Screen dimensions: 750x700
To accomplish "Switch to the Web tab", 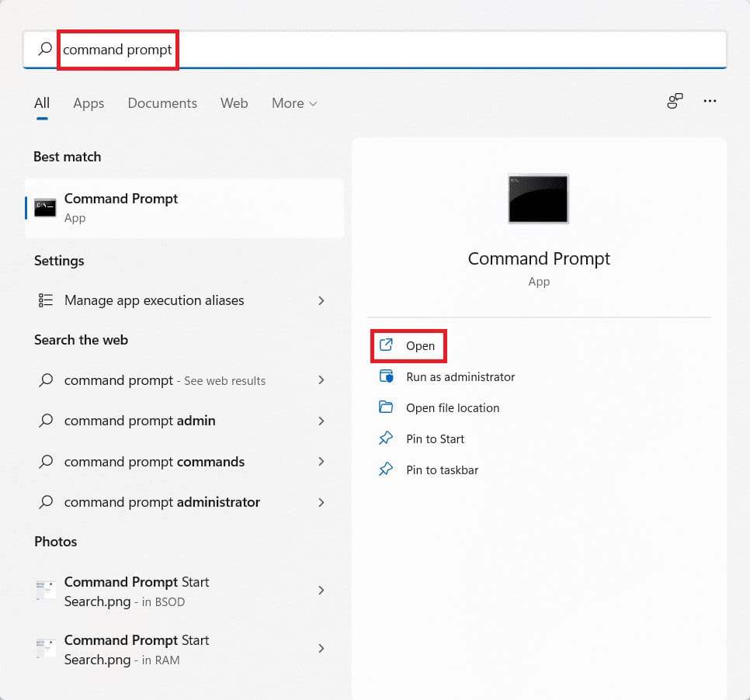I will click(x=234, y=103).
